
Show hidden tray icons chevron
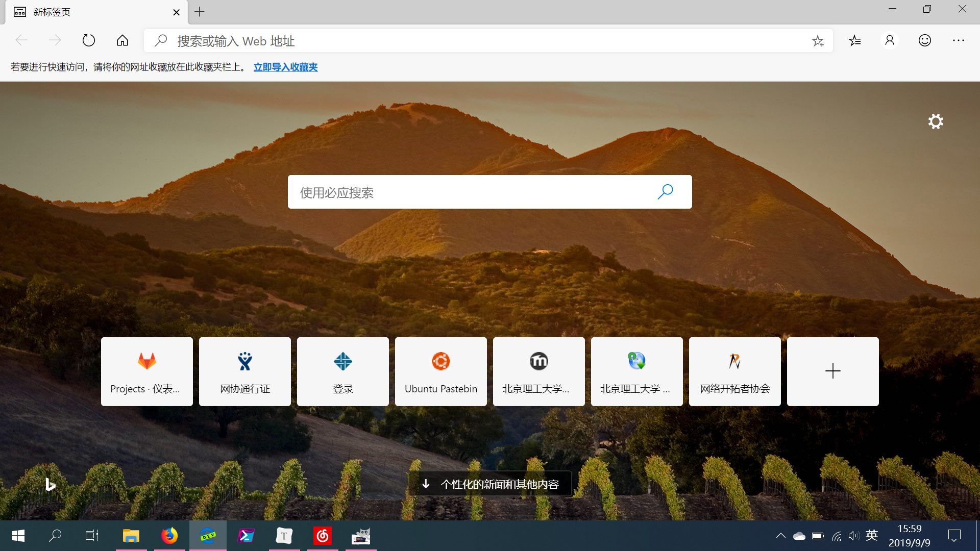point(781,536)
